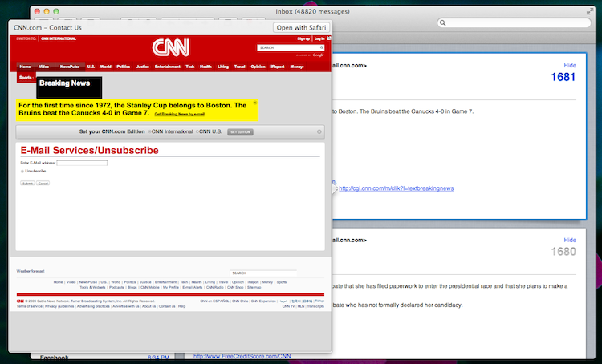Click CNN Shop footer link
Screen dimensions: 602x364
[235, 287]
